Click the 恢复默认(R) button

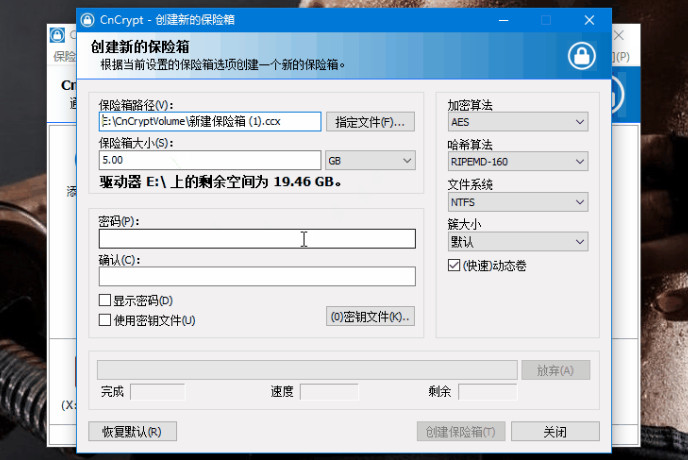point(133,431)
